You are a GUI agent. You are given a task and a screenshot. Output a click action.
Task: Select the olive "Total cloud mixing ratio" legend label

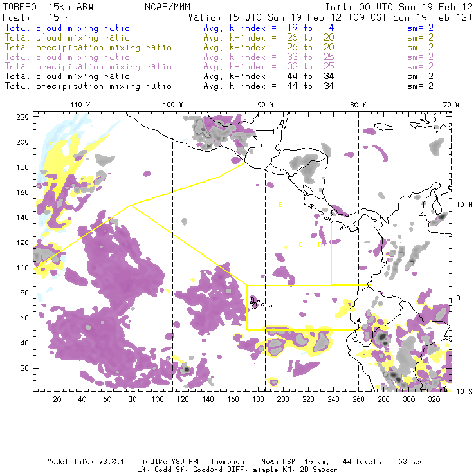[x=68, y=38]
